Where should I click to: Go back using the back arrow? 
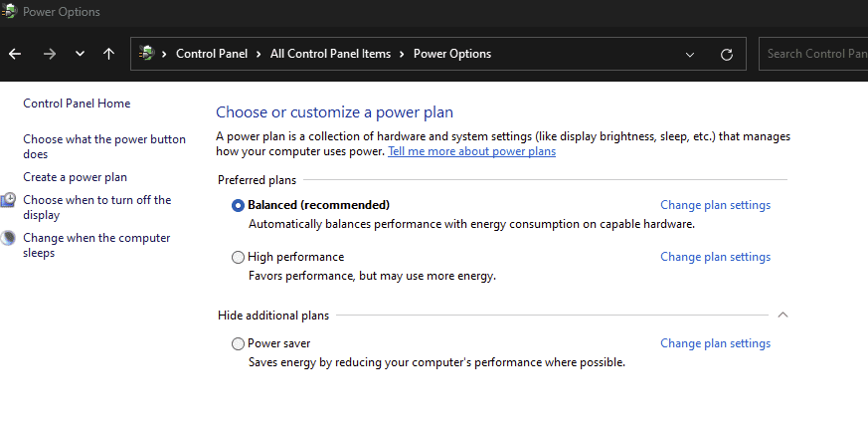[15, 54]
